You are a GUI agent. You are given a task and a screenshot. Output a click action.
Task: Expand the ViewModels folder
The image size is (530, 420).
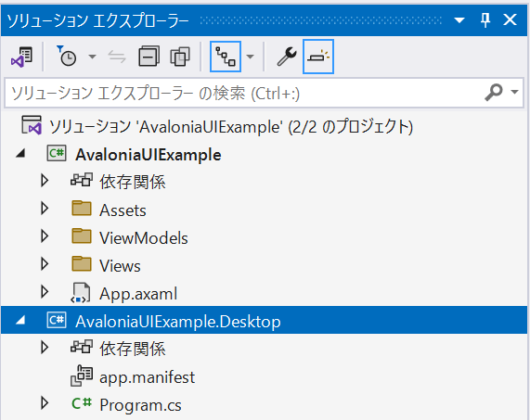tap(45, 236)
